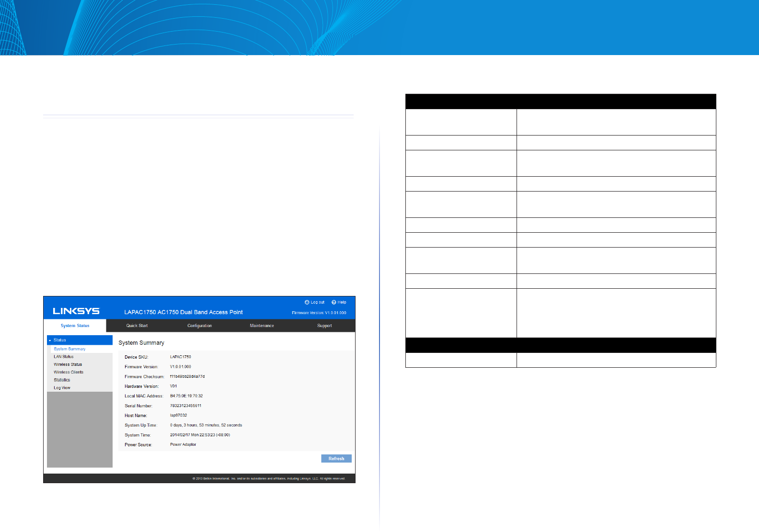Viewport: 759px width, 532px height.
Task: Click the Hardware Version label
Action: click(x=142, y=386)
